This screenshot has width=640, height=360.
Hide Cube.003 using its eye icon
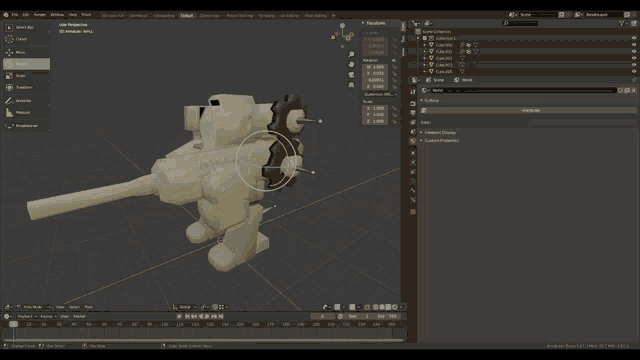(634, 64)
